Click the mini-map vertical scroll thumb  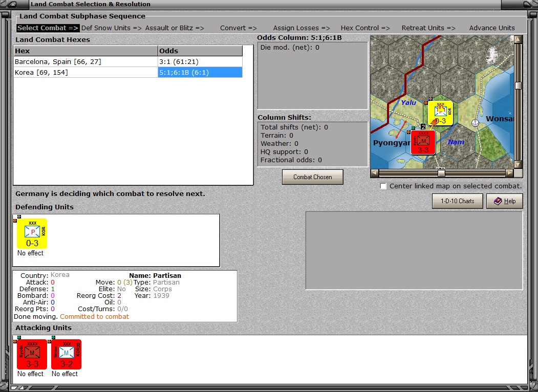tap(518, 86)
